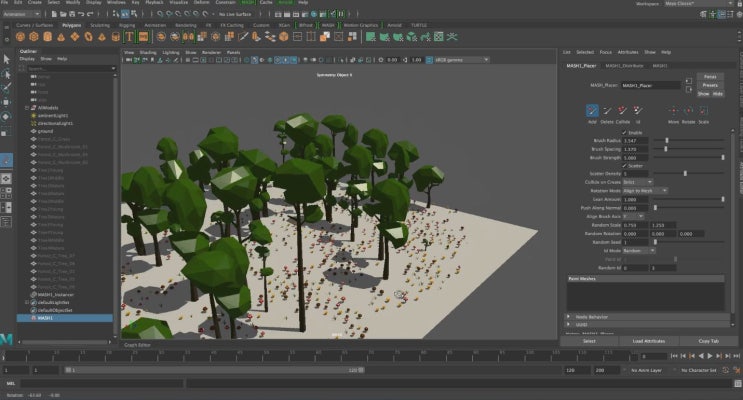Image resolution: width=743 pixels, height=400 pixels.
Task: Pick the Select tool arrow in toolbox
Action: pos(6,60)
